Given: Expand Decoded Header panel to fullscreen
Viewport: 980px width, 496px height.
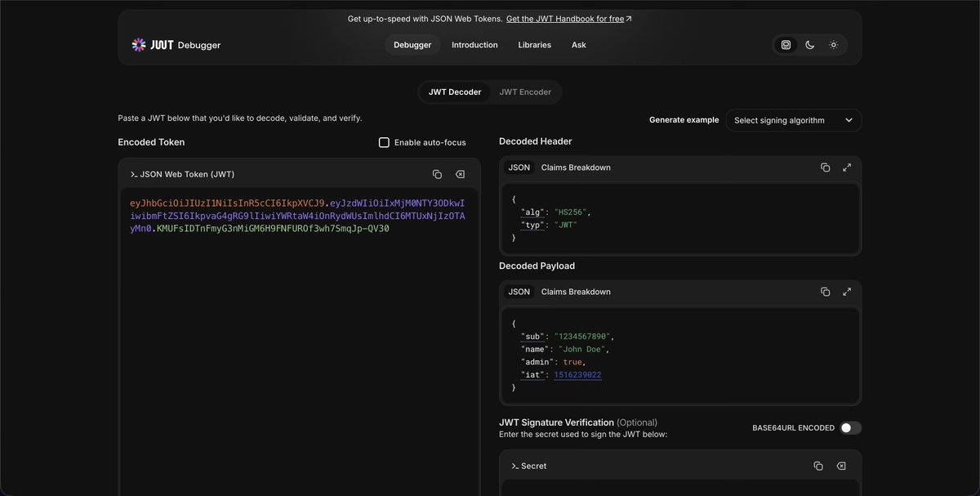Looking at the screenshot, I should (847, 168).
